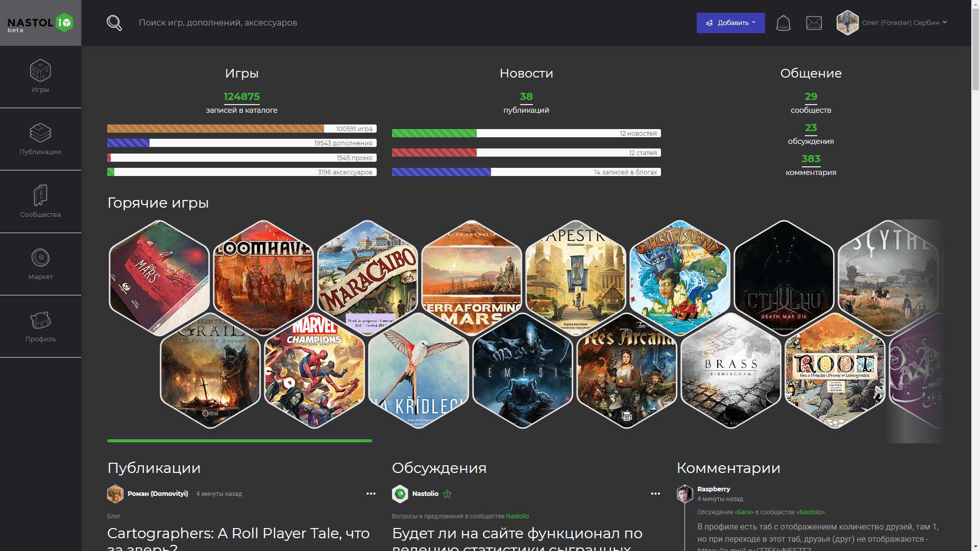Expand user menu Олег (Forester) Сербин

coord(904,22)
